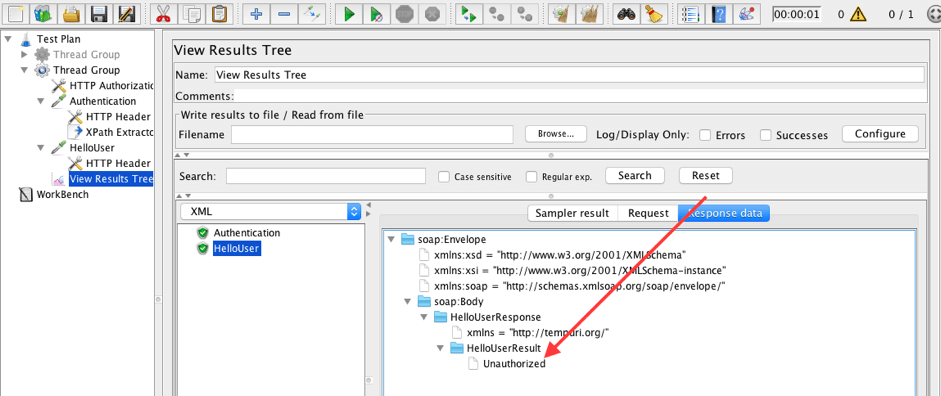Enable the Successes only checkbox
Image resolution: width=941 pixels, height=396 pixels.
pyautogui.click(x=766, y=135)
